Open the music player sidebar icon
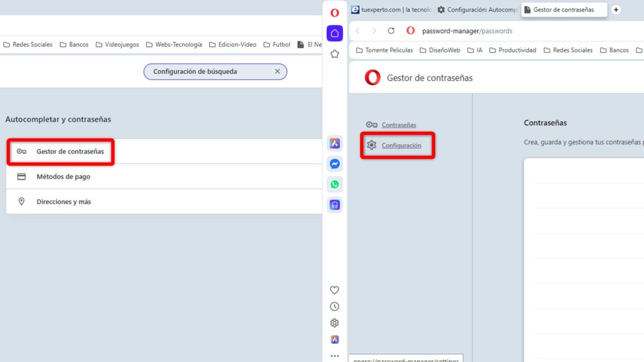Screen dimensions: 644x362 tap(335, 205)
